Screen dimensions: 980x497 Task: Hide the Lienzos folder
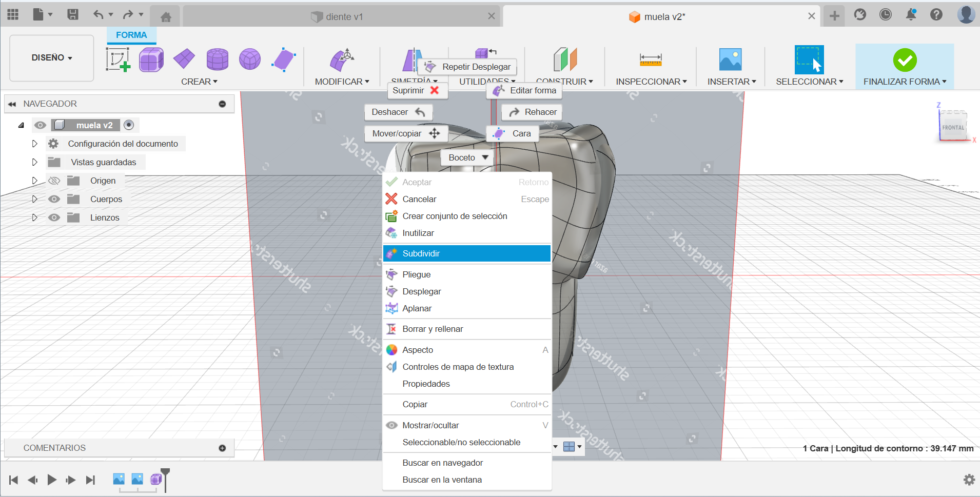click(x=54, y=217)
